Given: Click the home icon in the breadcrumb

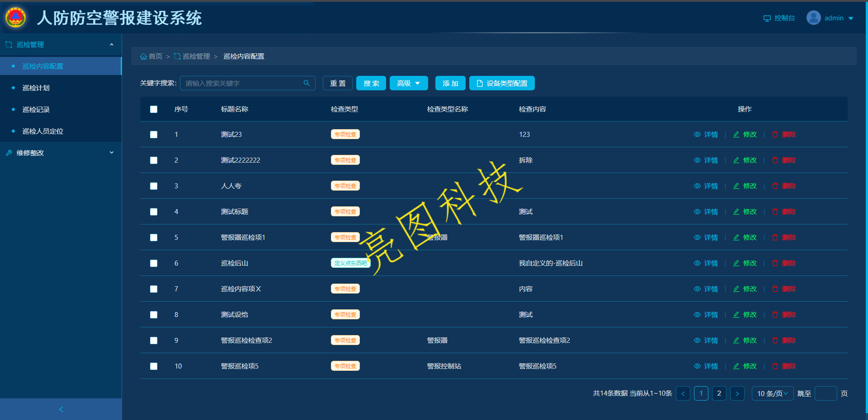Looking at the screenshot, I should [143, 56].
